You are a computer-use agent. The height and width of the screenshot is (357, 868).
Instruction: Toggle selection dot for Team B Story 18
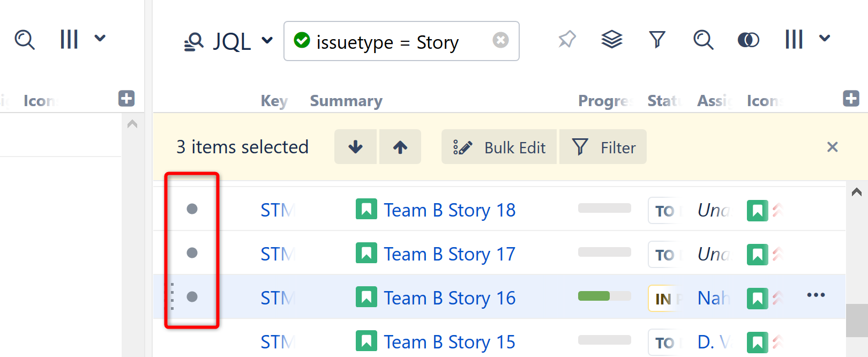point(192,209)
